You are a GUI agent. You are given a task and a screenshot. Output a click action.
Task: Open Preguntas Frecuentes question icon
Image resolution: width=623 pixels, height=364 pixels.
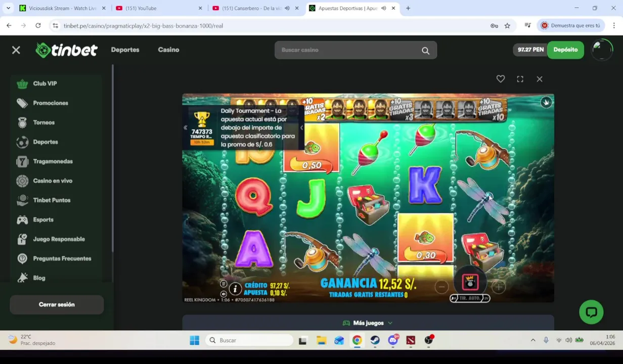(x=22, y=259)
